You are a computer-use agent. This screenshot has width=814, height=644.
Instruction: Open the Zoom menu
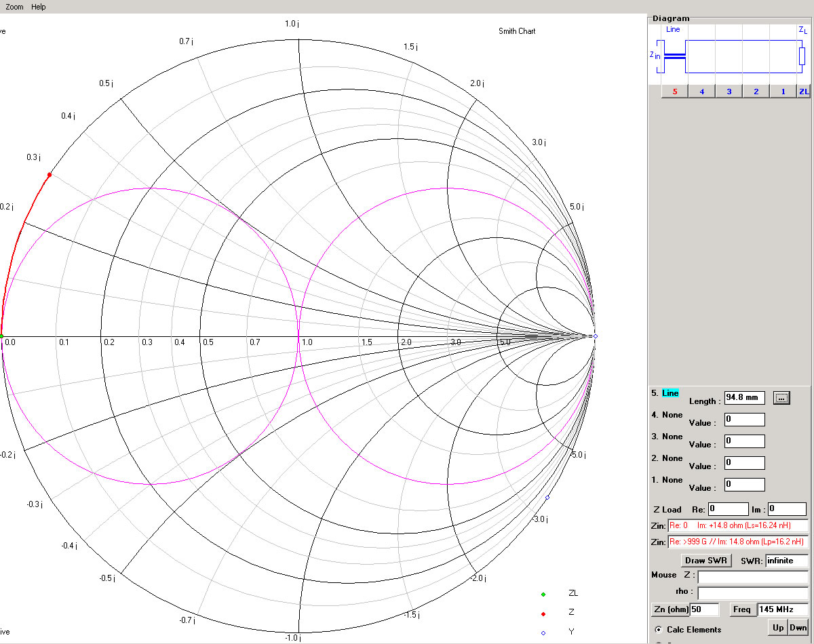coord(14,7)
